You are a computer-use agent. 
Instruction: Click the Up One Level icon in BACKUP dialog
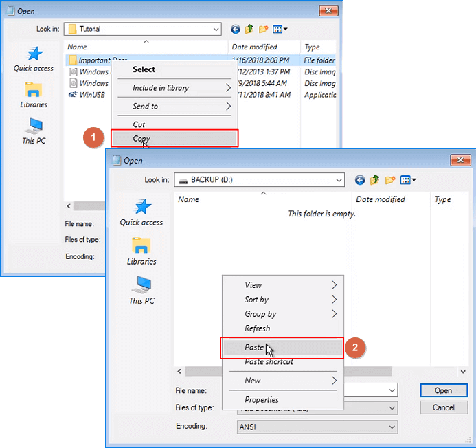pyautogui.click(x=375, y=180)
